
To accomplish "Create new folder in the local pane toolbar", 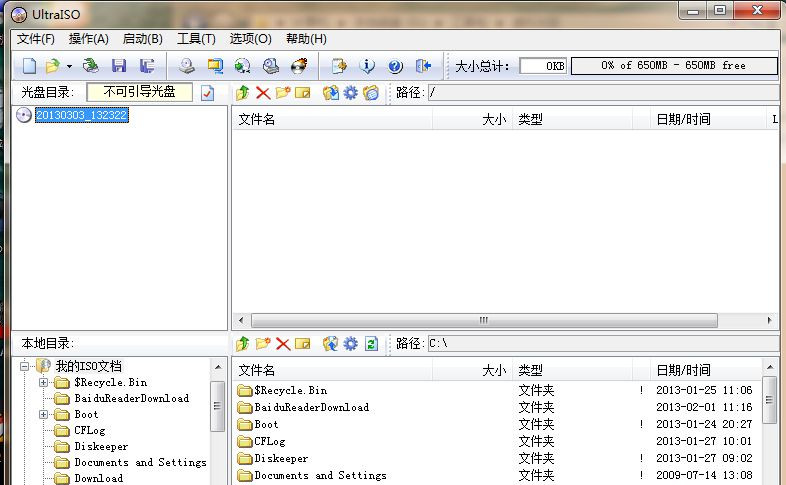I will (x=263, y=344).
